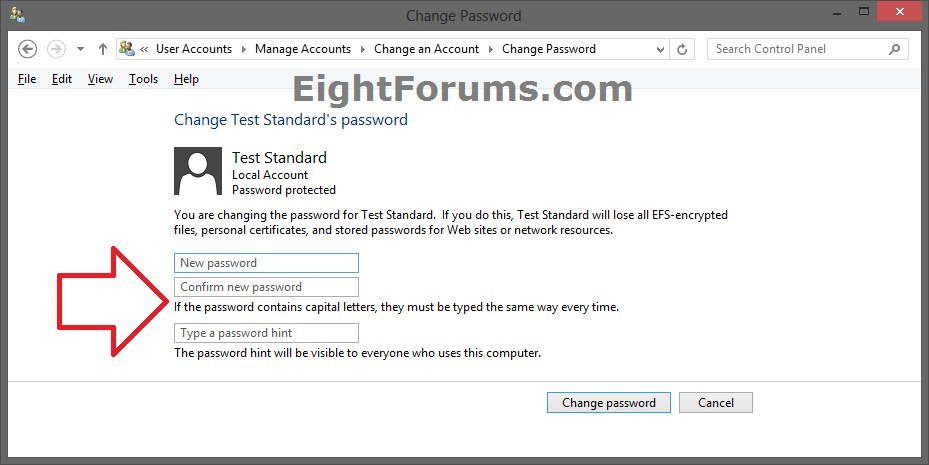Expand hidden breadcrumb chevron before User Accounts
929x465 pixels.
[145, 49]
